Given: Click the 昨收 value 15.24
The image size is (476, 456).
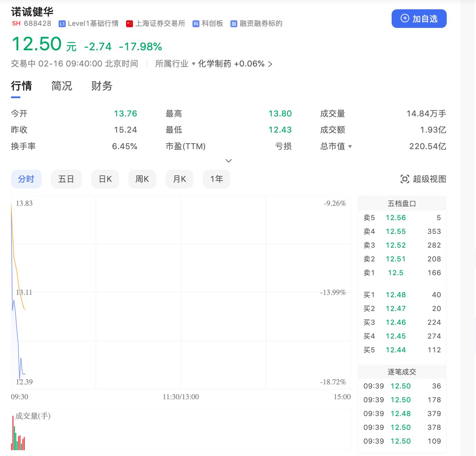Looking at the screenshot, I should pos(125,130).
